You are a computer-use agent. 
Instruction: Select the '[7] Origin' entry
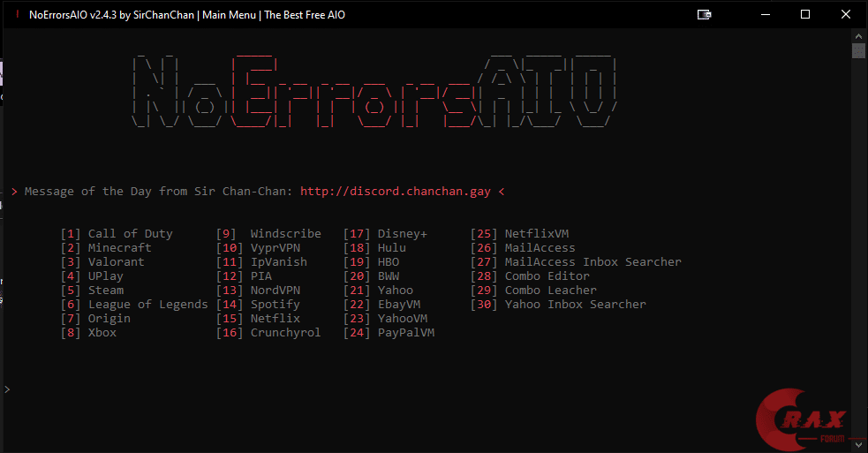point(95,319)
